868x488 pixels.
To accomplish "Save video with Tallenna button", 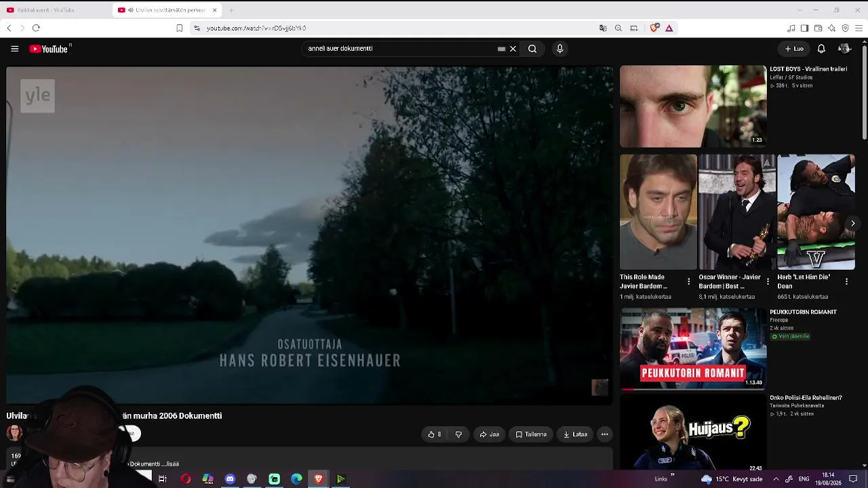I will (531, 434).
